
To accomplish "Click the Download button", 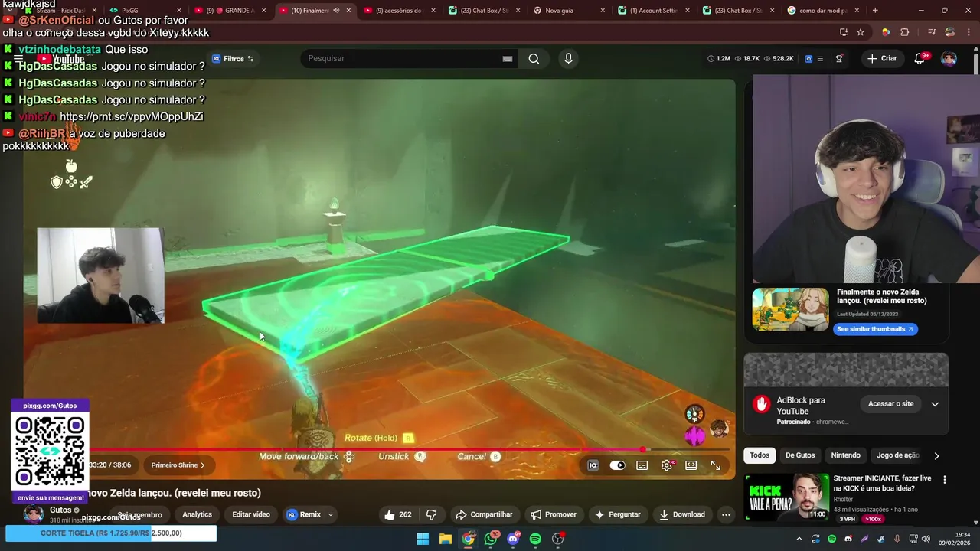I will pos(681,514).
